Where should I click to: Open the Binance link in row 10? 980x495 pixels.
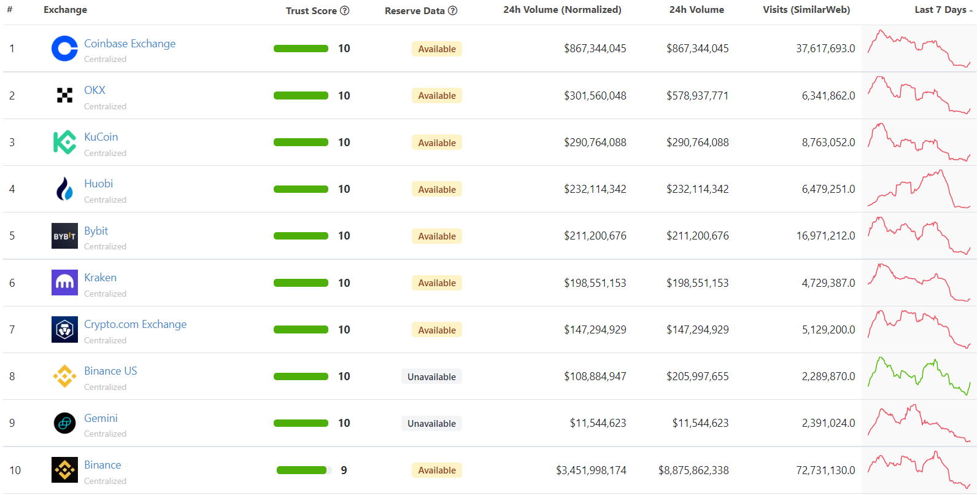click(x=102, y=465)
